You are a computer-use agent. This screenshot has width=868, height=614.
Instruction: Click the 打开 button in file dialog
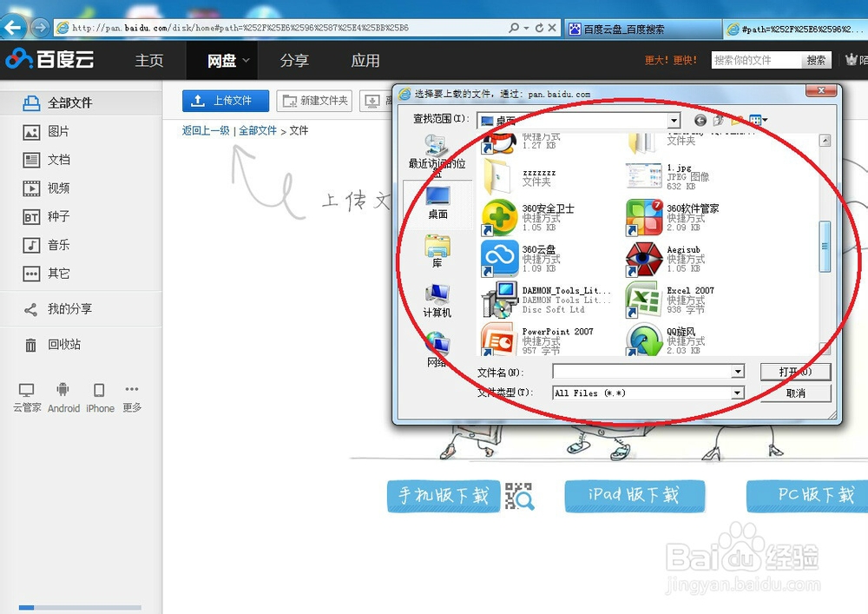pyautogui.click(x=795, y=372)
